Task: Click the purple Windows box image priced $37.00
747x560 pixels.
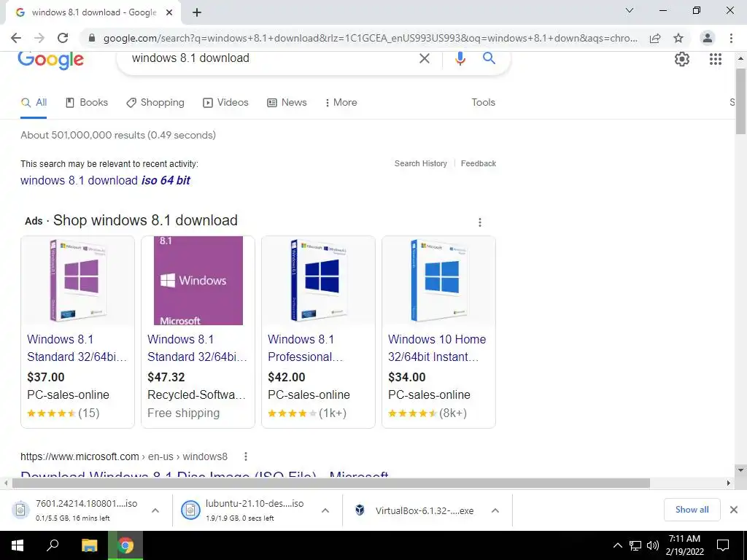Action: (77, 281)
